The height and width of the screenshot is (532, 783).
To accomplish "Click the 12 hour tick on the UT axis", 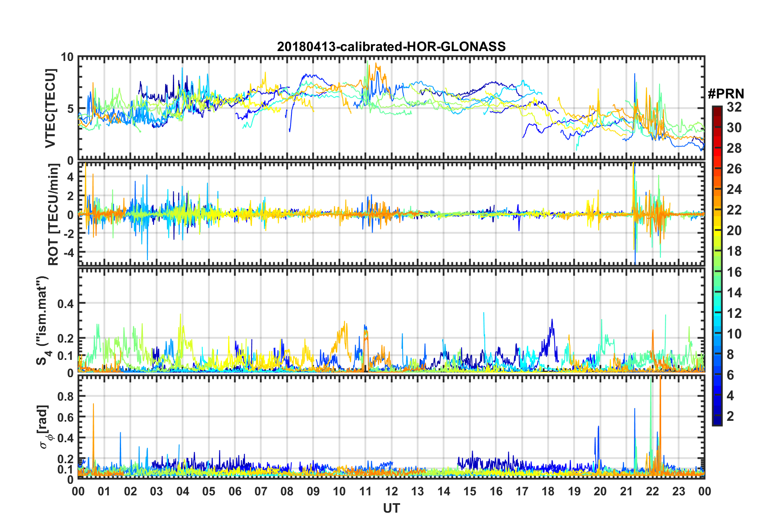I will [391, 491].
